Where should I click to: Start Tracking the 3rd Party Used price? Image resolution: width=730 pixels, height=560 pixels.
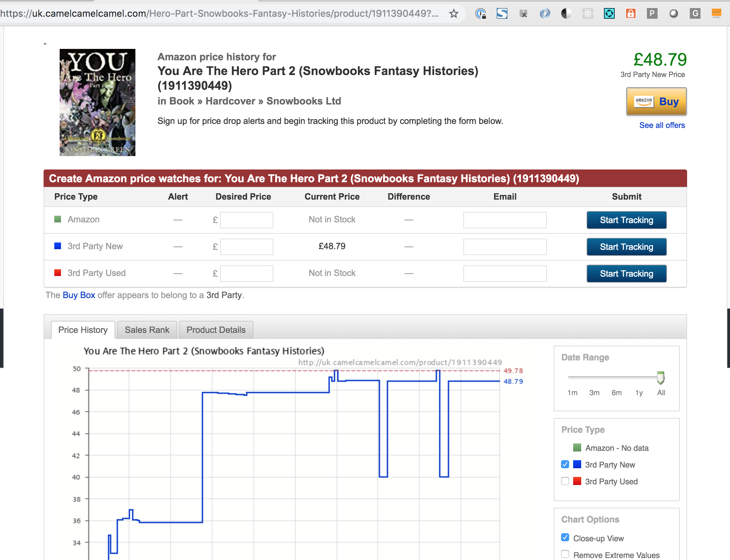pos(626,273)
